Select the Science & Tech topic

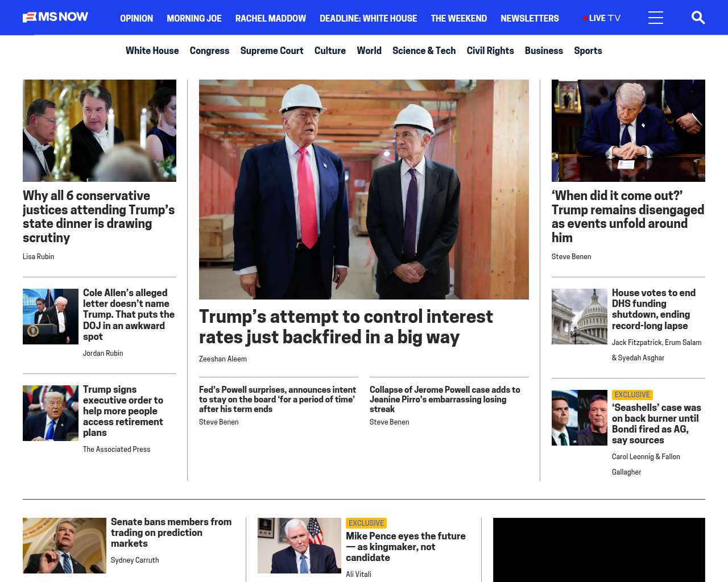coord(424,51)
